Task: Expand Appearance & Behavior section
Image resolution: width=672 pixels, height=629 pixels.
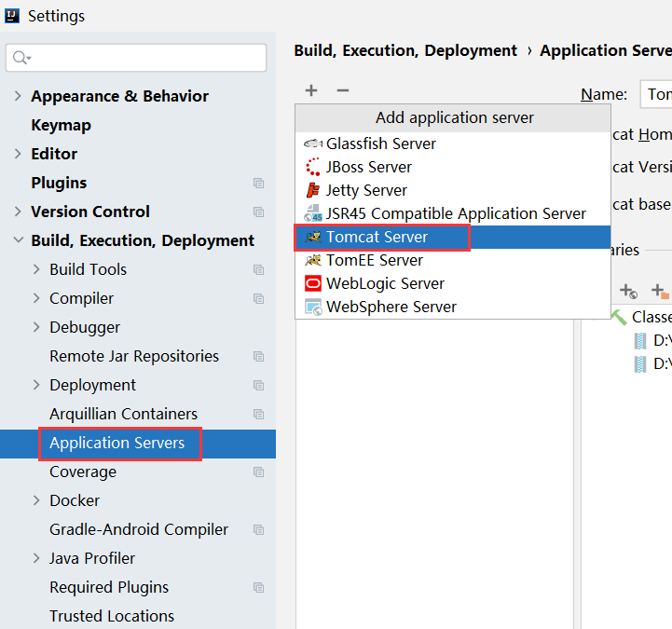Action: point(18,96)
